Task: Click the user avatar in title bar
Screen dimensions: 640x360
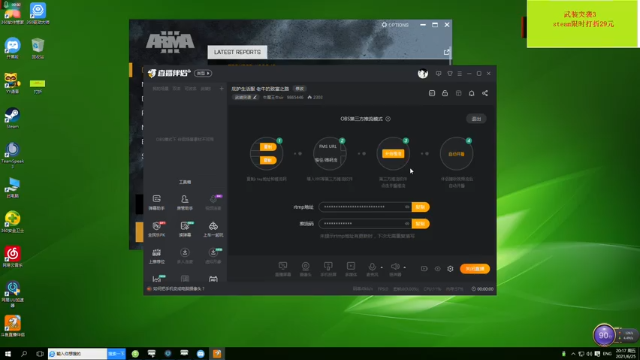Action: click(423, 73)
